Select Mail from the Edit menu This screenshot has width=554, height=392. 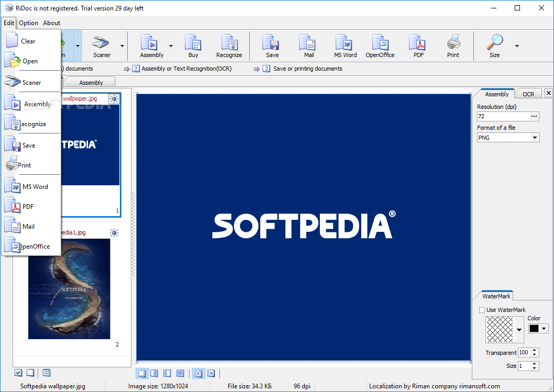pos(31,227)
